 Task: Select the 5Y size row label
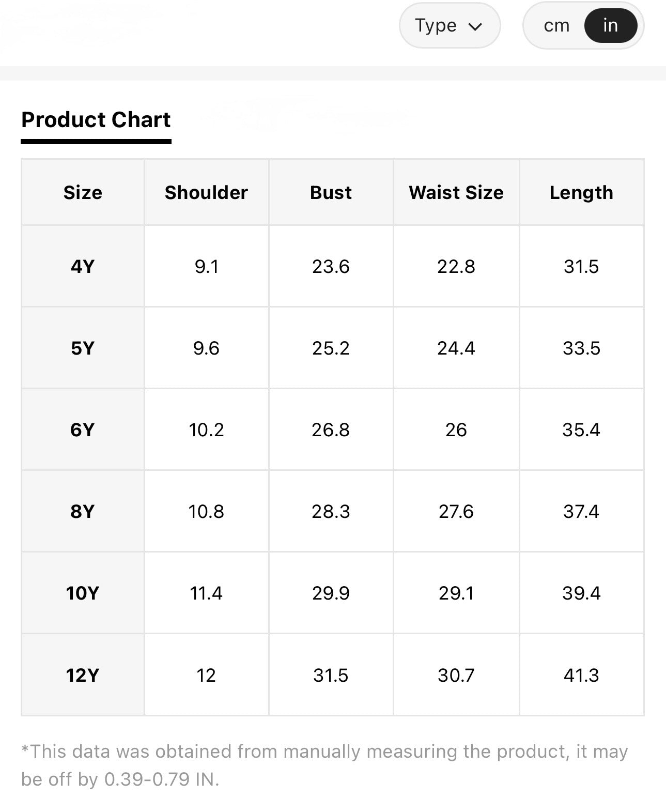point(83,348)
